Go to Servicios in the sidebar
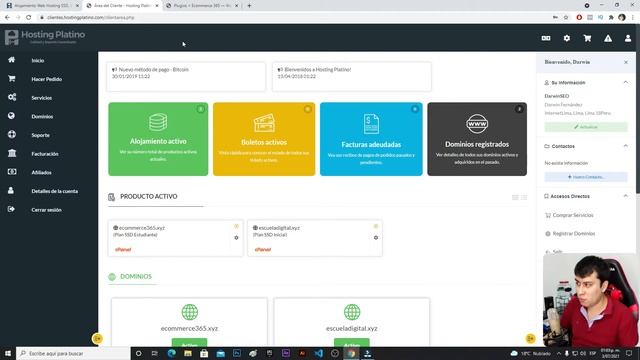Screen dimensions: 640x360 [42, 98]
